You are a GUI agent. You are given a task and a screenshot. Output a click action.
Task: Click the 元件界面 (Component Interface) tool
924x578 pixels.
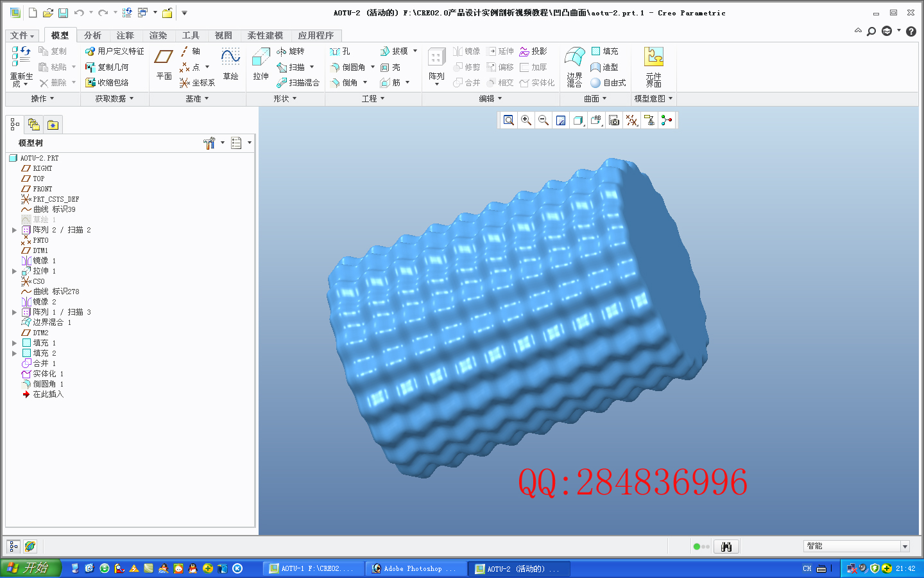pos(654,67)
